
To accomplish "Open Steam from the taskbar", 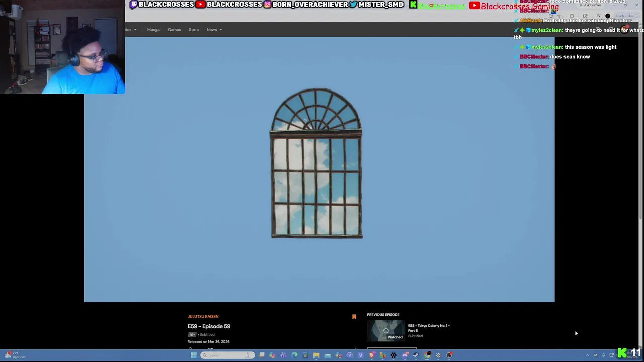I will 416,355.
